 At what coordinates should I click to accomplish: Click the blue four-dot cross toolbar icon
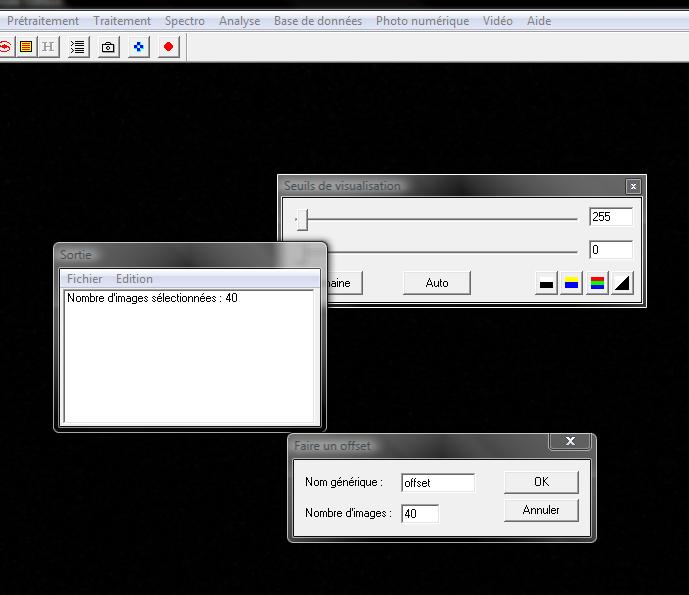138,47
